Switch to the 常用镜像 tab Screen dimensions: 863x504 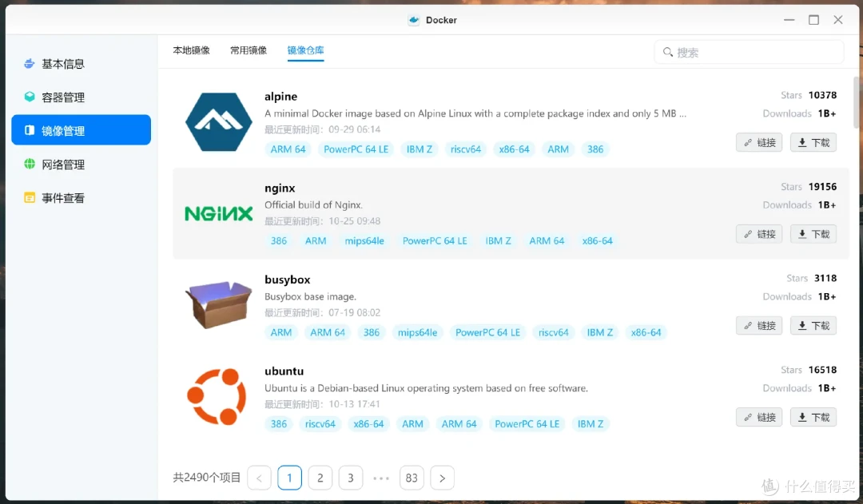coord(249,50)
